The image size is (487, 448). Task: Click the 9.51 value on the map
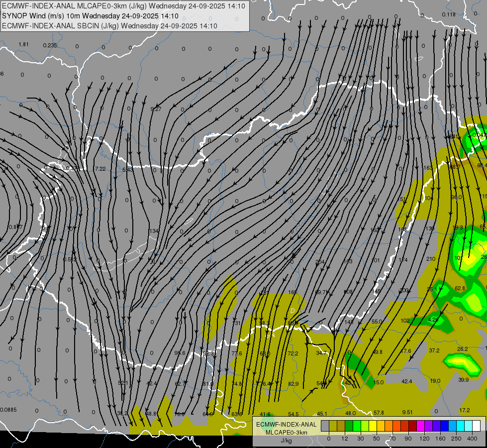pyautogui.click(x=407, y=412)
